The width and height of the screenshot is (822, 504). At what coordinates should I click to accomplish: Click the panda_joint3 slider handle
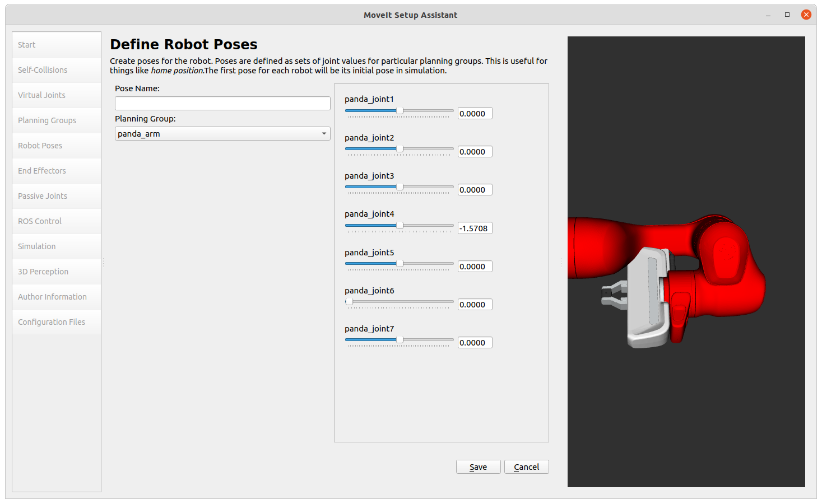tap(400, 187)
